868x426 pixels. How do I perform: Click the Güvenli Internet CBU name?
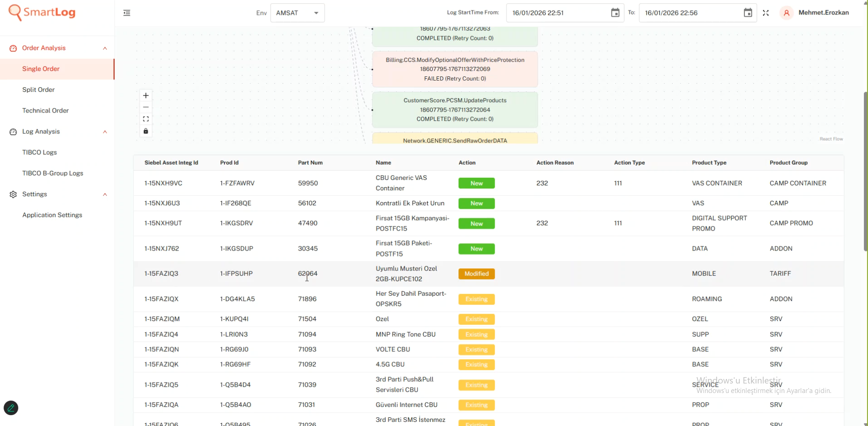[x=406, y=405]
